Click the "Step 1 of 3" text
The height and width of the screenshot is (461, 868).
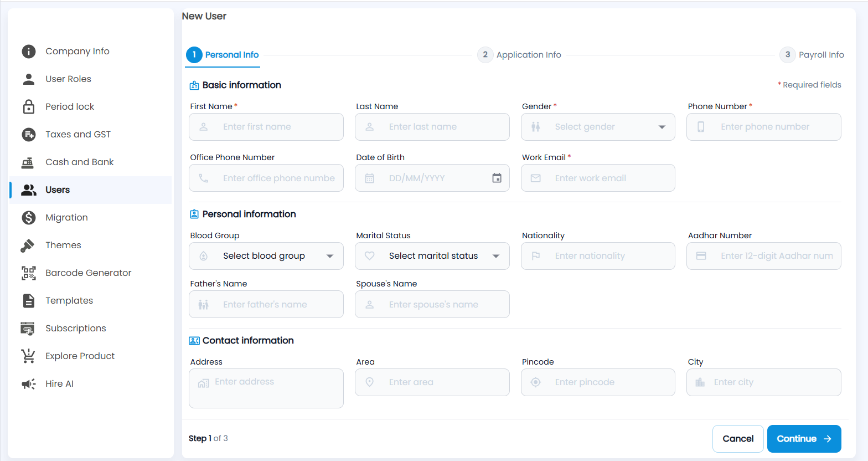pos(208,438)
